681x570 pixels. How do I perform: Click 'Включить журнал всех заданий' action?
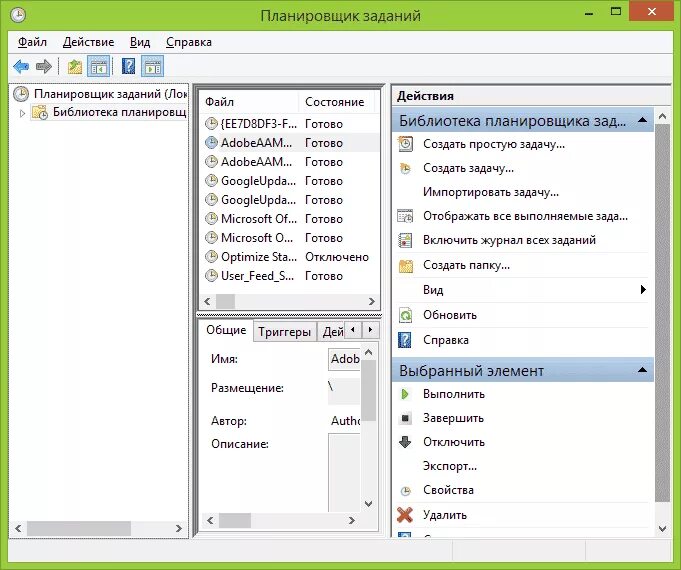pyautogui.click(x=509, y=240)
